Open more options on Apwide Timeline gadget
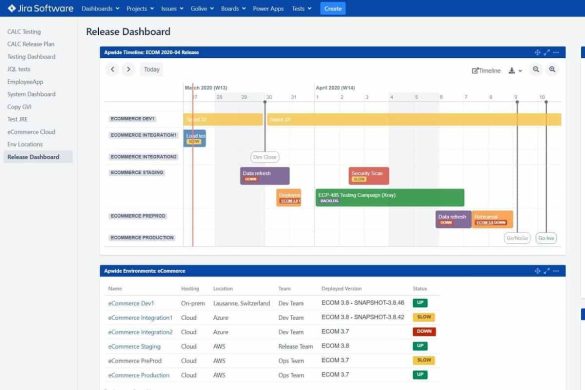This screenshot has height=390, width=585. (556, 52)
